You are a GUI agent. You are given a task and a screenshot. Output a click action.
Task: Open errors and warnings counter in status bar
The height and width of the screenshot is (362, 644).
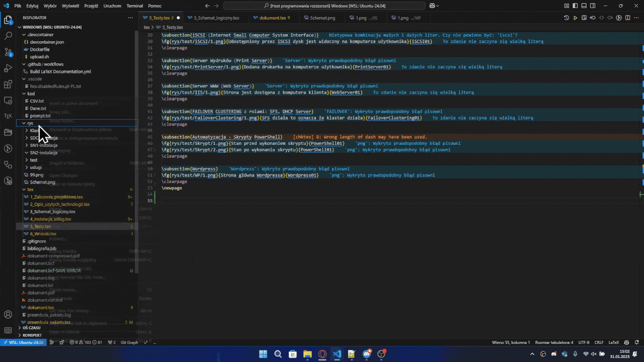[x=86, y=342]
